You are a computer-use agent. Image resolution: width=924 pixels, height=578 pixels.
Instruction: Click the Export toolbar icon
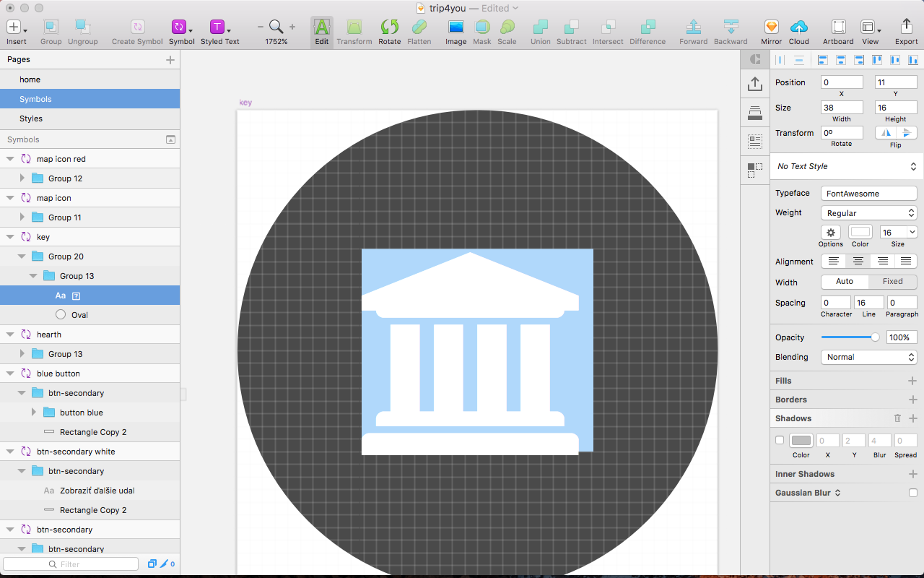[906, 30]
